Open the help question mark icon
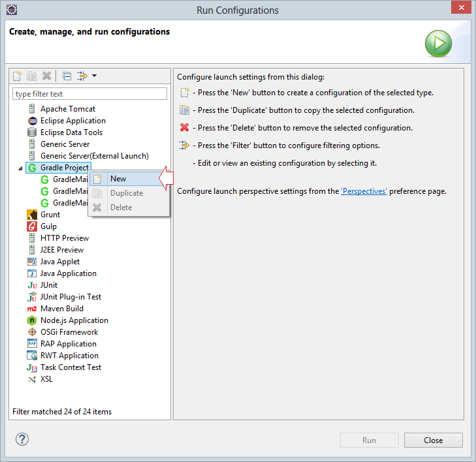476x462 pixels. pyautogui.click(x=22, y=439)
